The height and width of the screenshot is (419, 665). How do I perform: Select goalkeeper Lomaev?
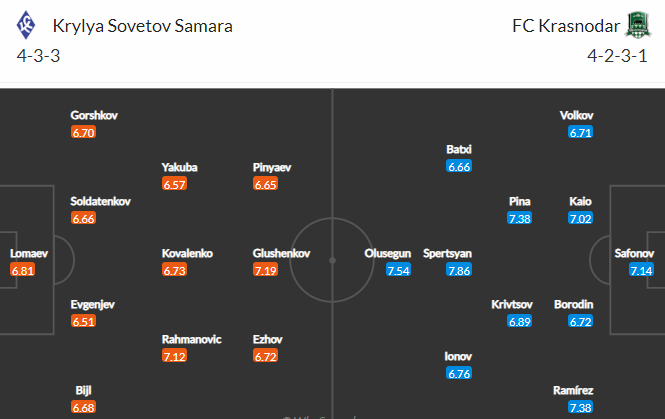click(29, 254)
